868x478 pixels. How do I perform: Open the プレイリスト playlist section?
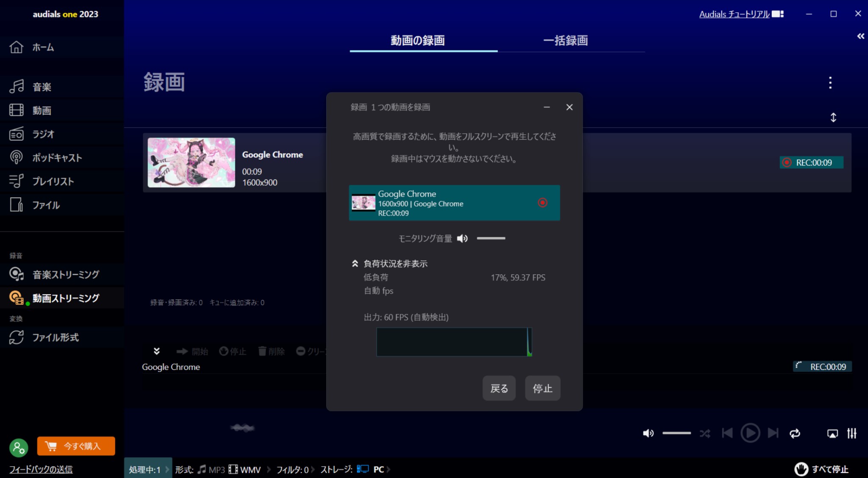coord(62,181)
